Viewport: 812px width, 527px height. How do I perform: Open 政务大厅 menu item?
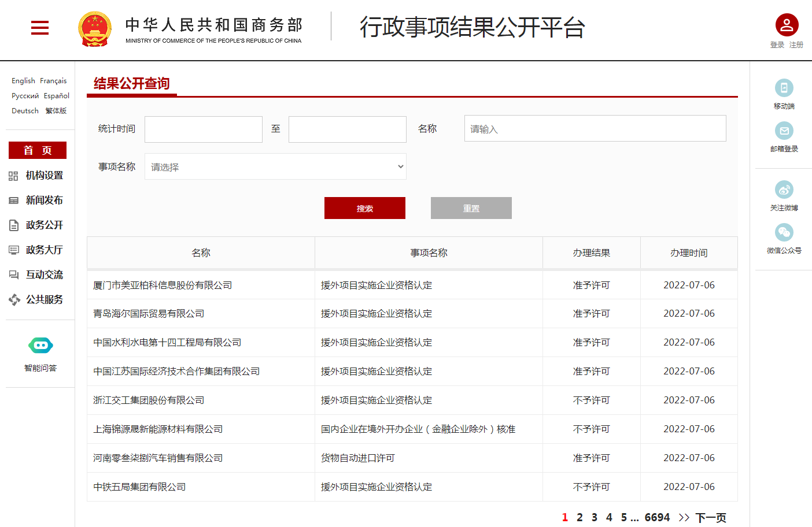[45, 250]
